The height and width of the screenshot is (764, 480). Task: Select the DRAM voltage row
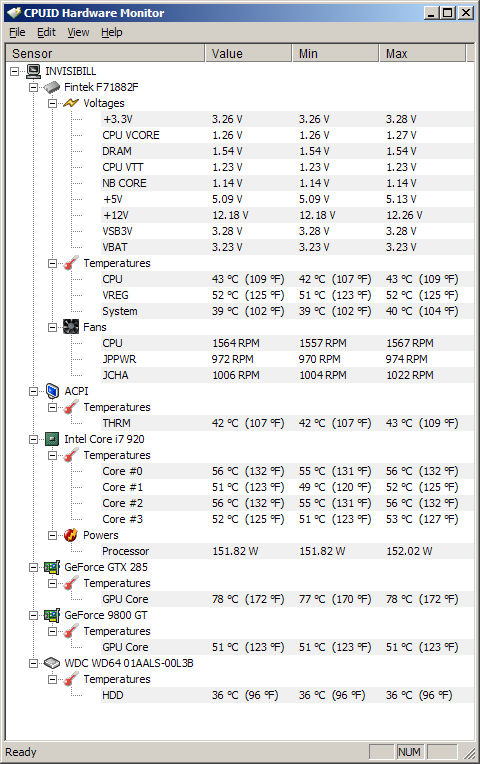coord(287,151)
